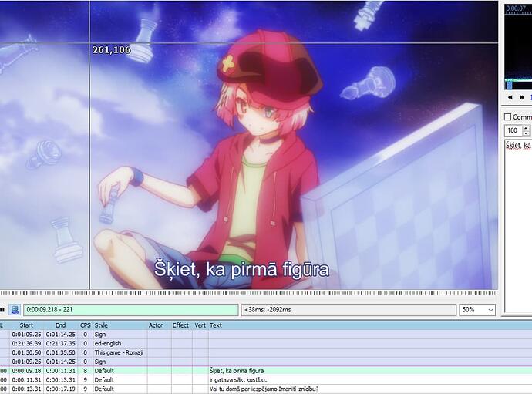Click the subtitle edit box containing Šķiet, ka
Screen dimensions: 532x394
pos(518,226)
